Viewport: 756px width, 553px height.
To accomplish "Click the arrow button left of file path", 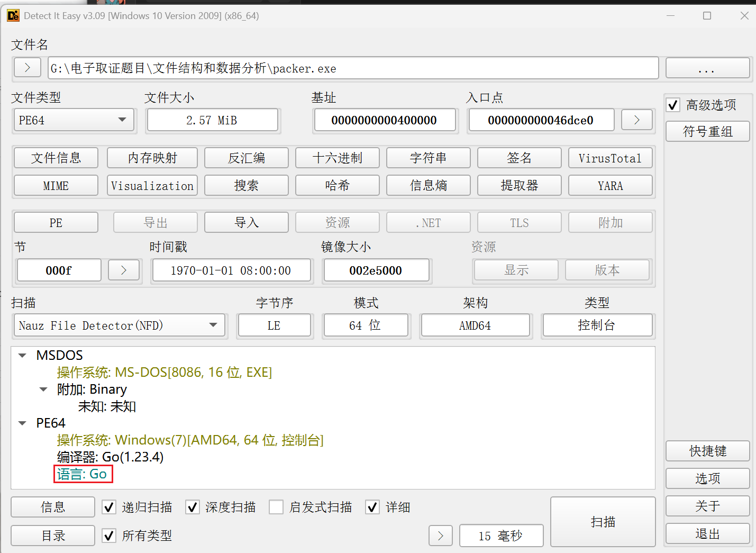I will coord(28,68).
